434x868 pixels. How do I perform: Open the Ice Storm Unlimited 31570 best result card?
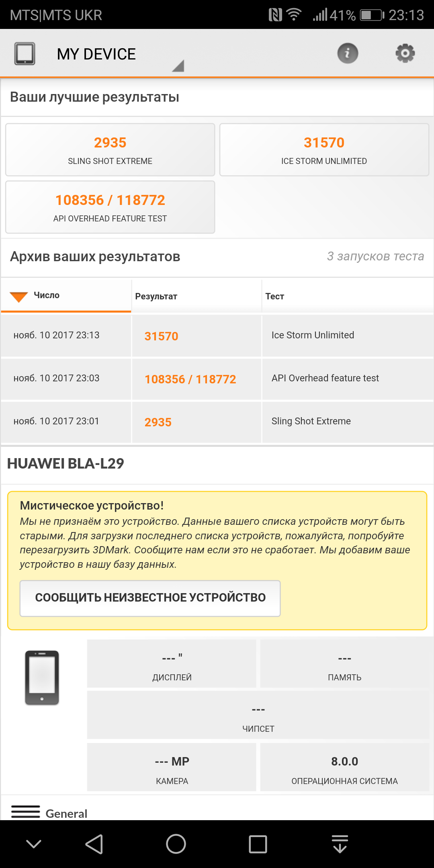click(x=324, y=149)
